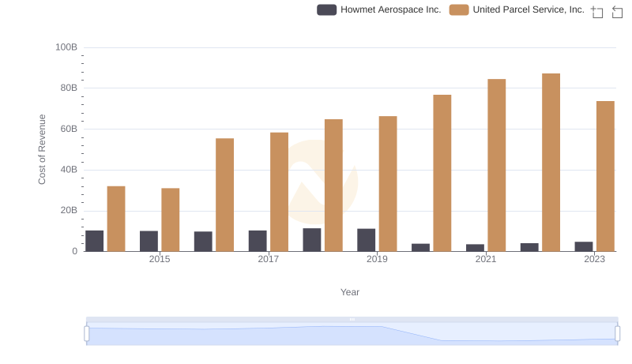
Task: Click the Howmet bar for 2015
Action: [149, 242]
